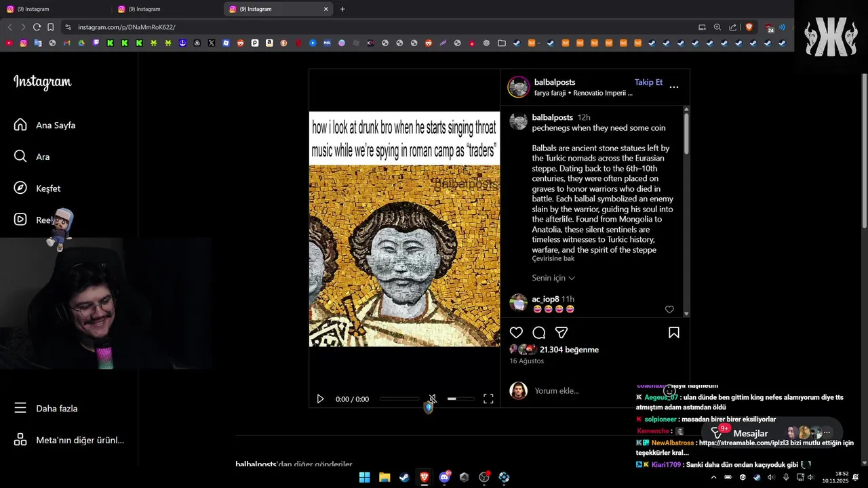Open Meta'nın diğer ürünleri menu
This screenshot has width=868, height=488.
coord(69,440)
